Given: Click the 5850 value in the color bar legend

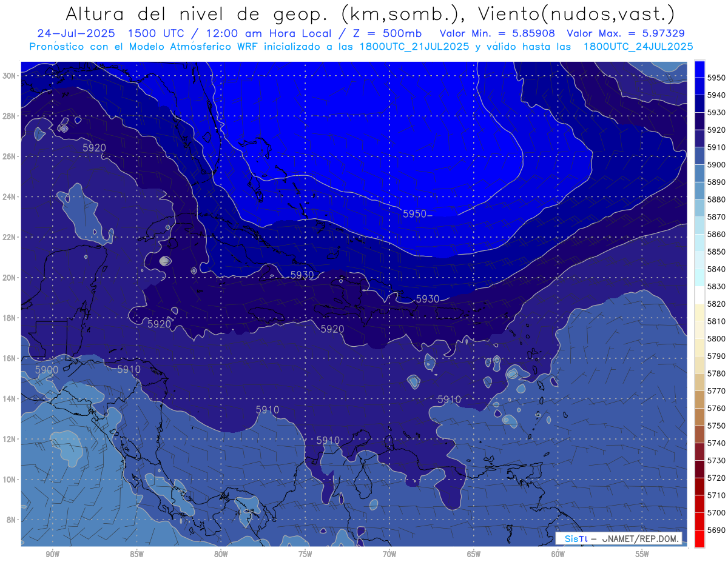Looking at the screenshot, I should pyautogui.click(x=716, y=251).
